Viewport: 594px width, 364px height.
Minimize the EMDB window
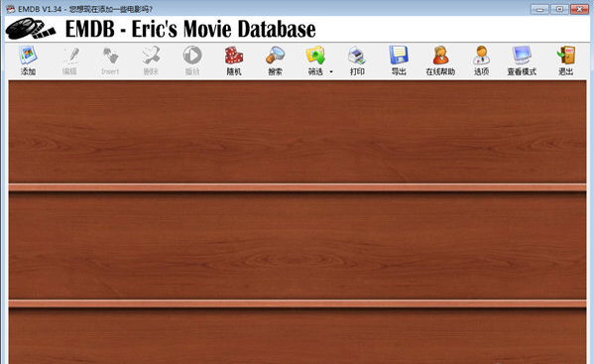pos(539,9)
